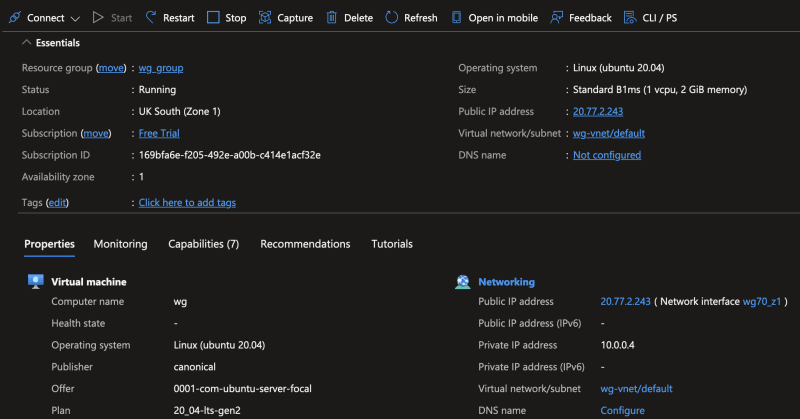Screen dimensions: 800x419
Task: Click the Delete trash icon
Action: point(332,18)
